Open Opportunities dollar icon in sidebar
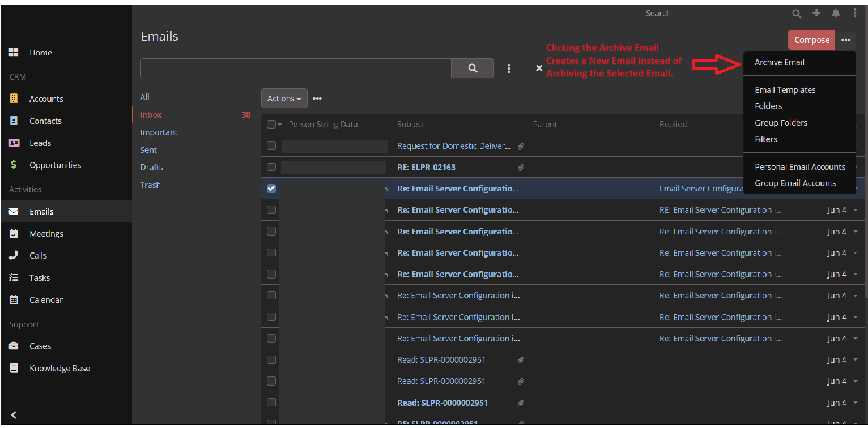The width and height of the screenshot is (868, 428). coord(14,165)
